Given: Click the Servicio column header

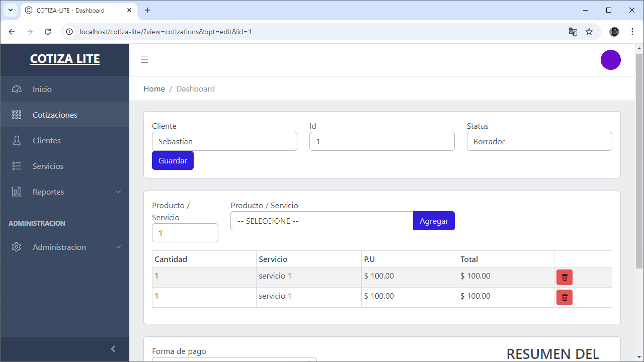Looking at the screenshot, I should click(309, 259).
